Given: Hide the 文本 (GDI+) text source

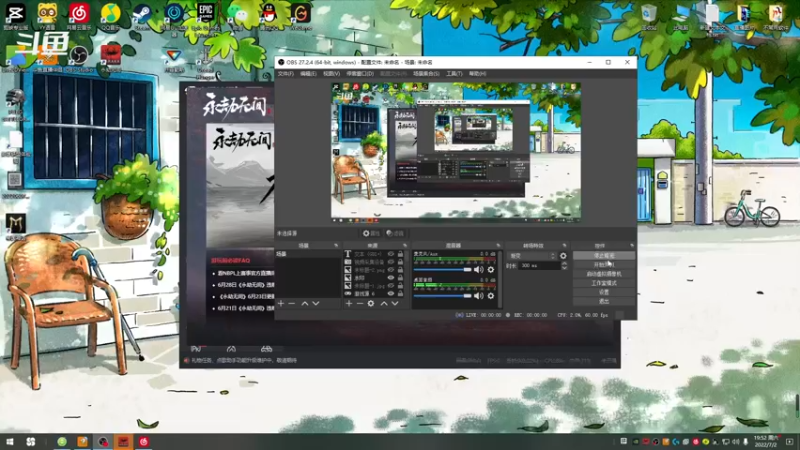Looking at the screenshot, I should click(x=391, y=254).
